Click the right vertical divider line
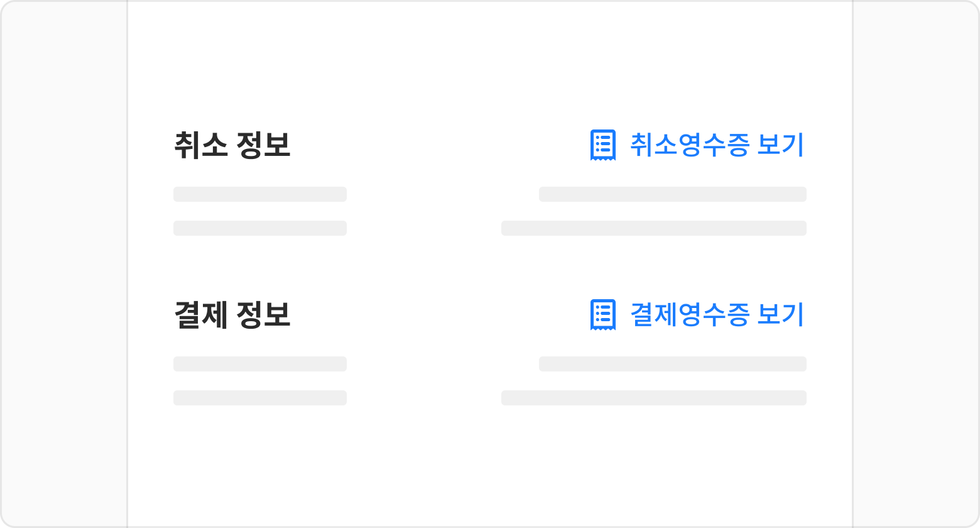The width and height of the screenshot is (980, 528). click(x=852, y=264)
